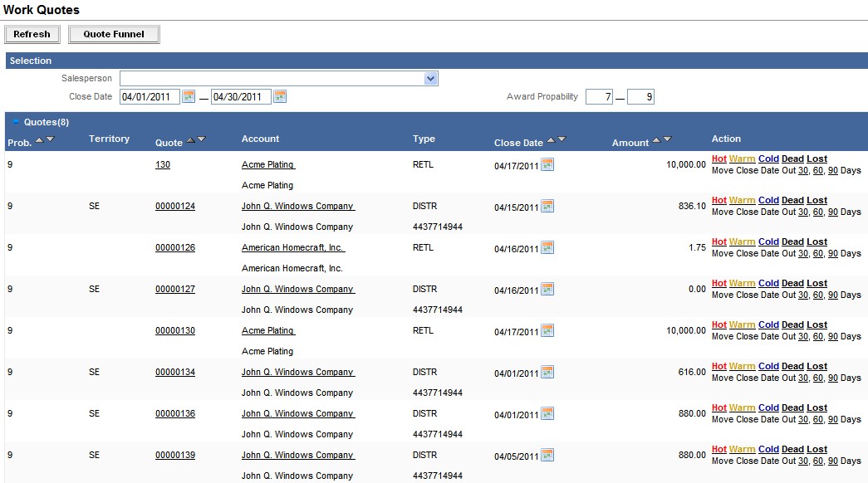The height and width of the screenshot is (483, 868).
Task: Click the Refresh button
Action: [32, 34]
